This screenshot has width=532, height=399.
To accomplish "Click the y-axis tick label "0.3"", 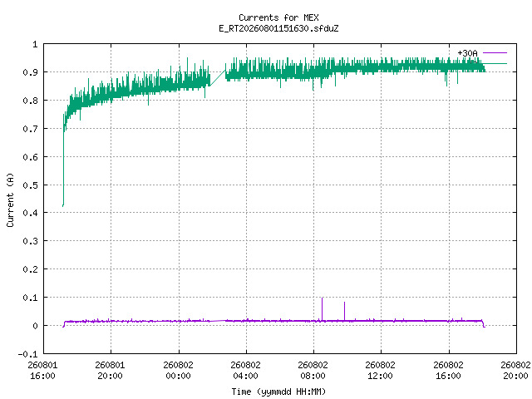I will pyautogui.click(x=30, y=241).
